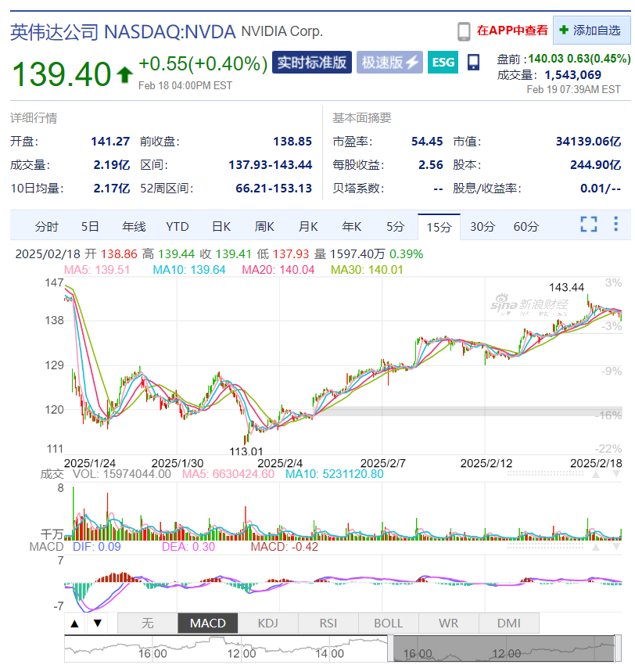Click the faint down arrow in the MACD panel
Viewport: 635px width, 672px height.
616,547
